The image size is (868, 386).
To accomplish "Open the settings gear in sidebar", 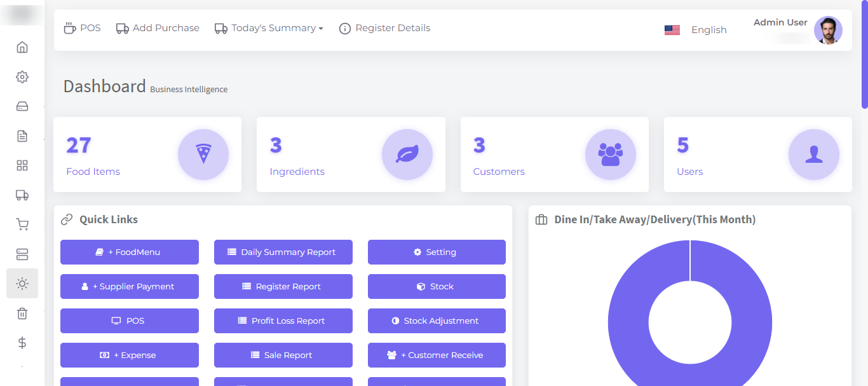I will (x=22, y=77).
